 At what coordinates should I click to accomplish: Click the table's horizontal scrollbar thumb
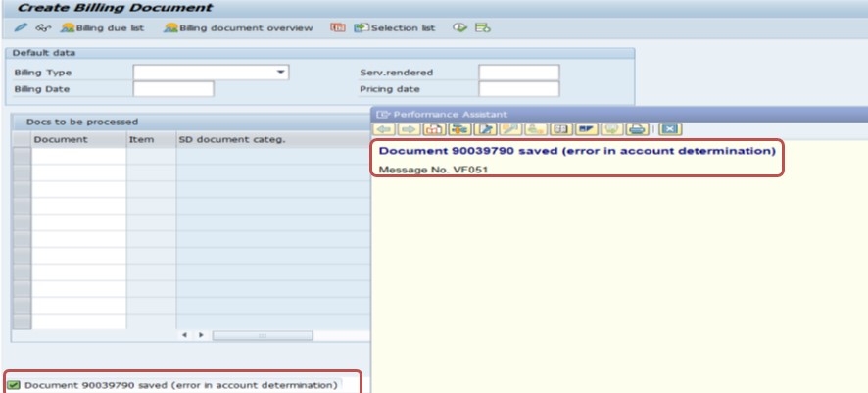[x=263, y=335]
